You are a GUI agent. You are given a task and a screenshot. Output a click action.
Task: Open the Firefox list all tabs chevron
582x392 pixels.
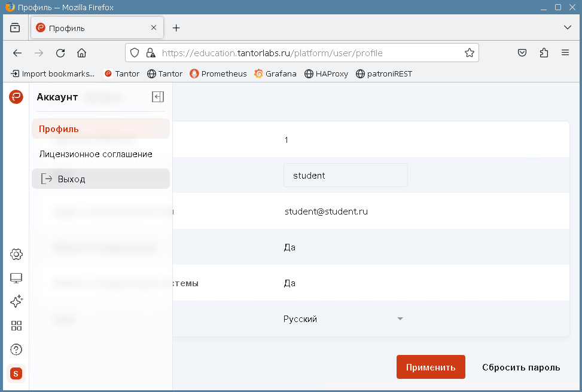coord(568,27)
